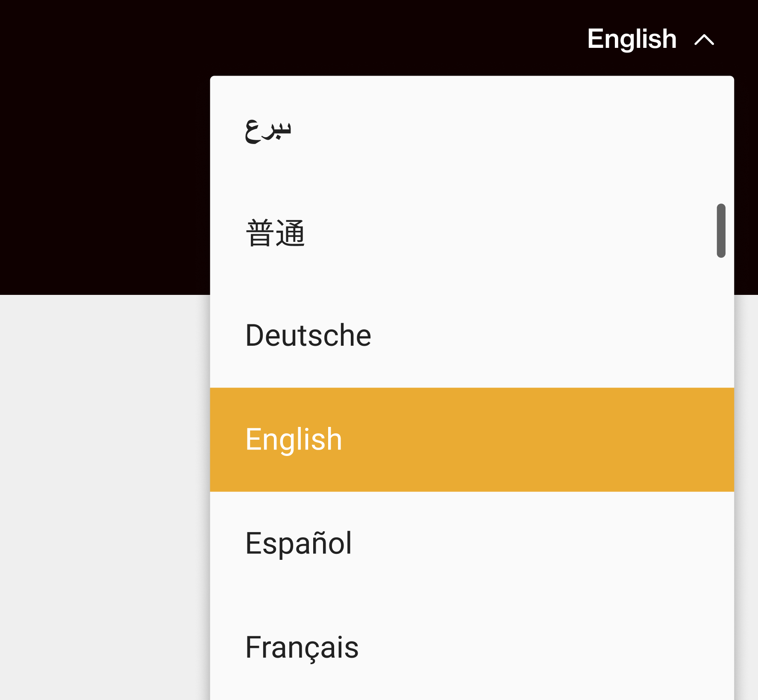Screen dimensions: 758x700
Task: Click the language list scrollbar thumb
Action: pyautogui.click(x=721, y=231)
